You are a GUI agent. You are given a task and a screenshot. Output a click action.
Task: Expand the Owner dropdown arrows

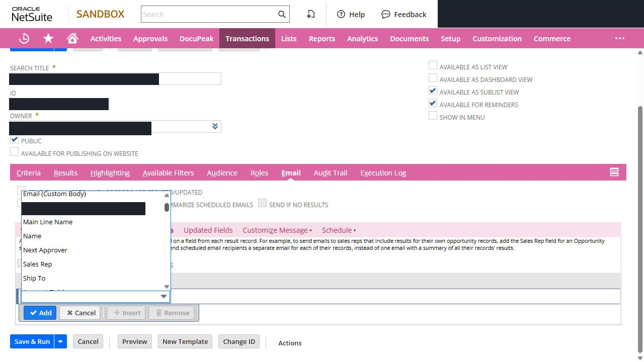click(x=215, y=126)
